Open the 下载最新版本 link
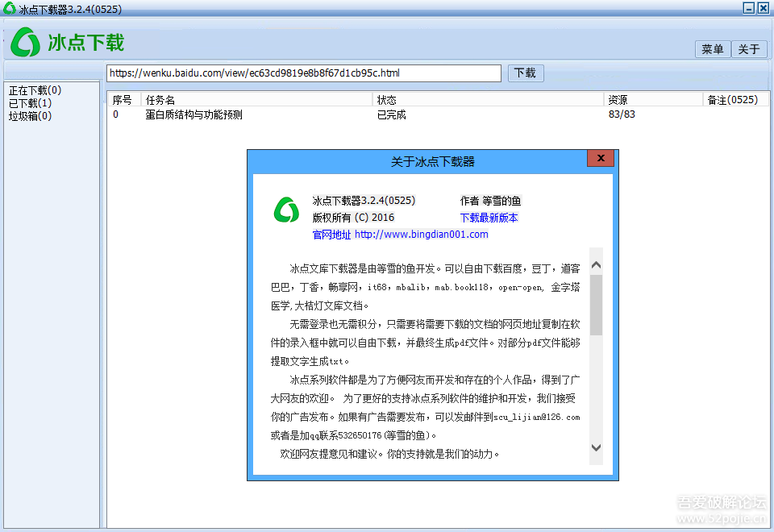 489,218
